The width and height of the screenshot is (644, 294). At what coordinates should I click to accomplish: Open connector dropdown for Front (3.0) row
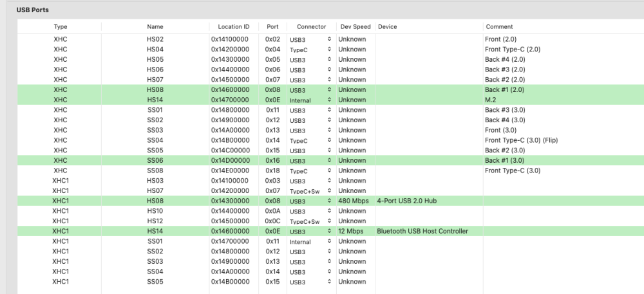pos(311,131)
